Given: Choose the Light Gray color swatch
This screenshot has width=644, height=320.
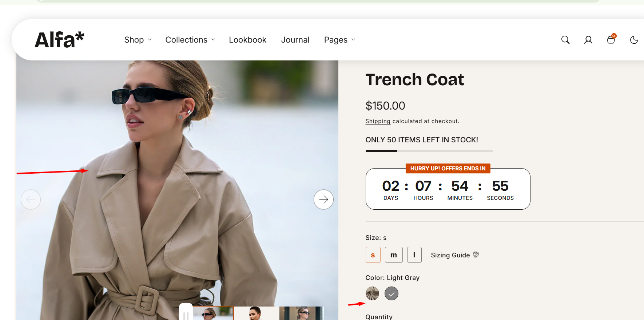Looking at the screenshot, I should (x=391, y=293).
